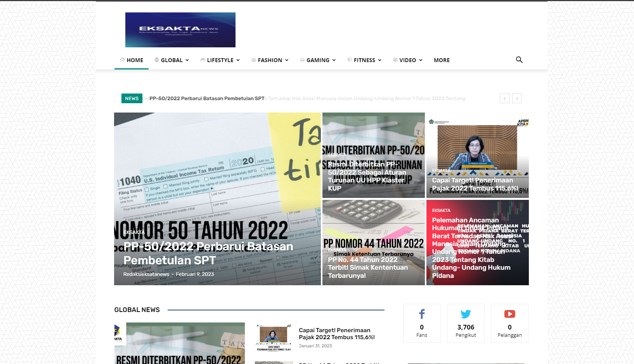Click the YouTube subscribers icon
The width and height of the screenshot is (634, 364).
pos(509,314)
